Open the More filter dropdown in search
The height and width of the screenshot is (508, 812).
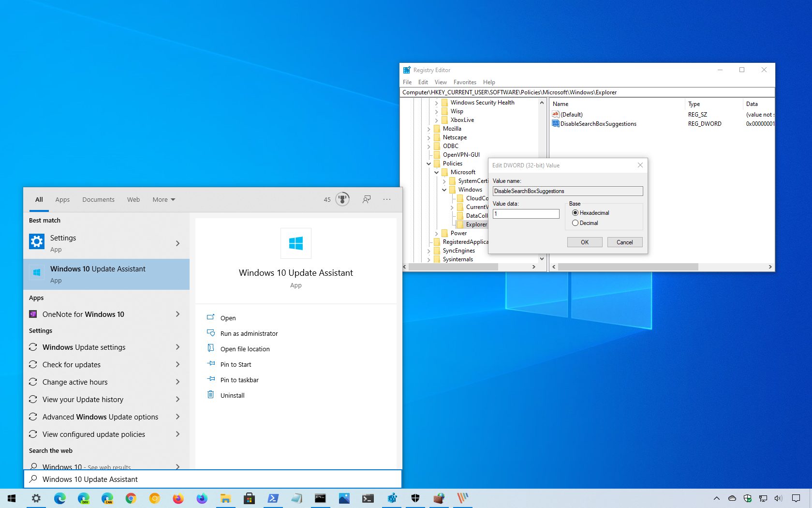(163, 199)
